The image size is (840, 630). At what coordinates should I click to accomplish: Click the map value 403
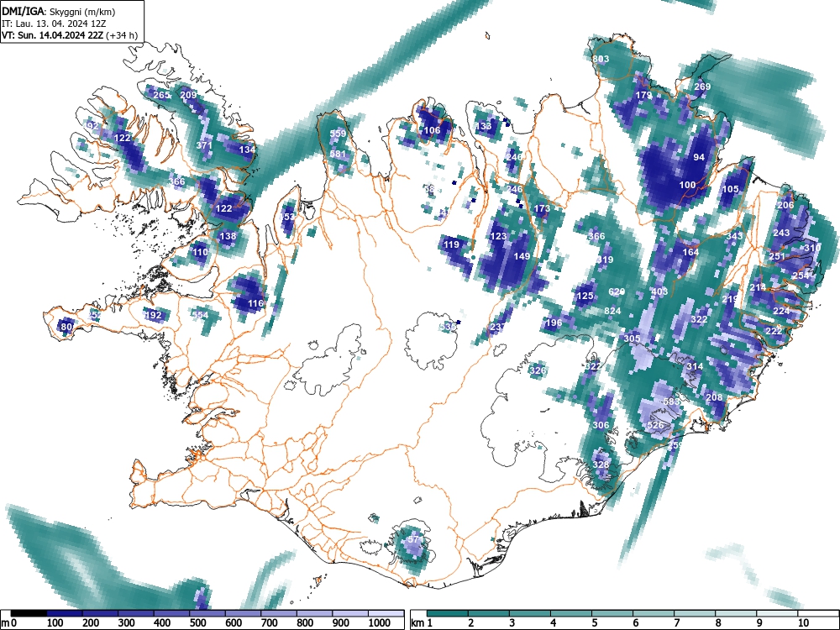coord(659,291)
